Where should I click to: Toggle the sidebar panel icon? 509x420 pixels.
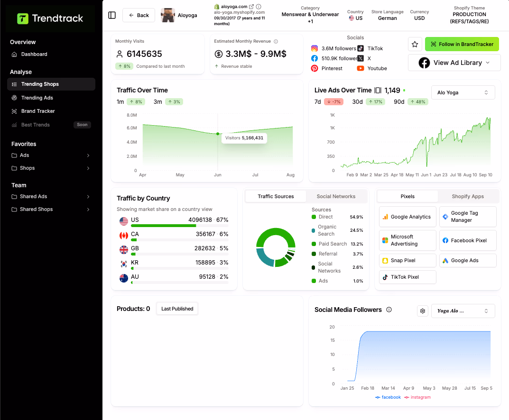coord(112,15)
